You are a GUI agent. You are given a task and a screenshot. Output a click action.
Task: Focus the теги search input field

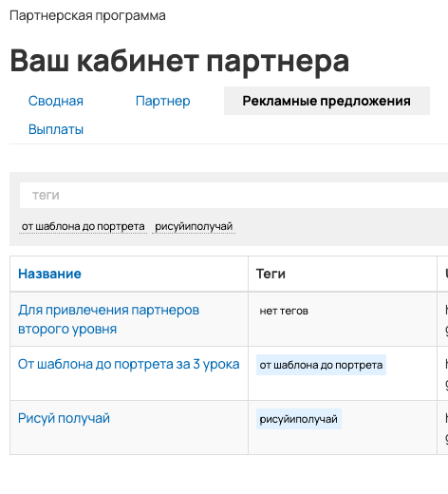[x=233, y=195]
